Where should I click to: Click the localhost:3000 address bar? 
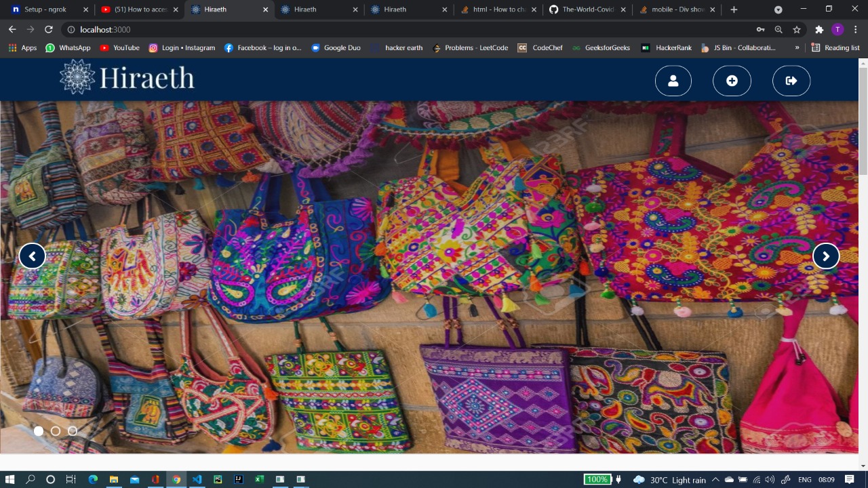pos(407,30)
